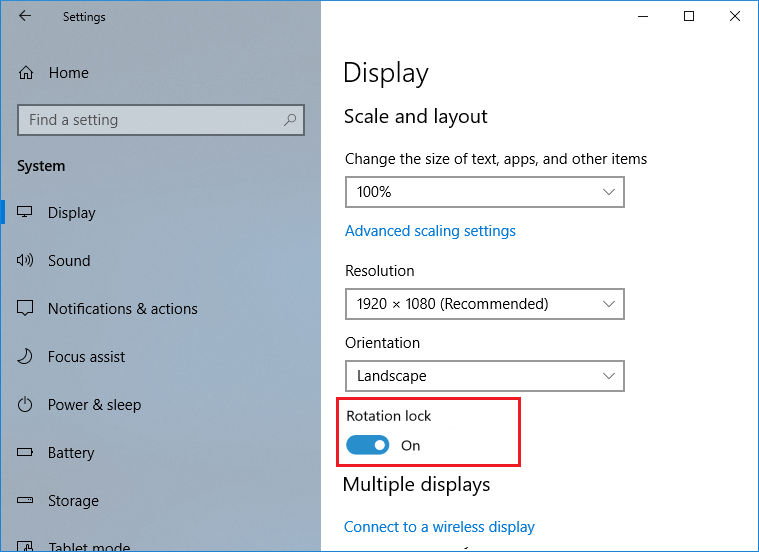Click the Power & sleep icon

(26, 405)
